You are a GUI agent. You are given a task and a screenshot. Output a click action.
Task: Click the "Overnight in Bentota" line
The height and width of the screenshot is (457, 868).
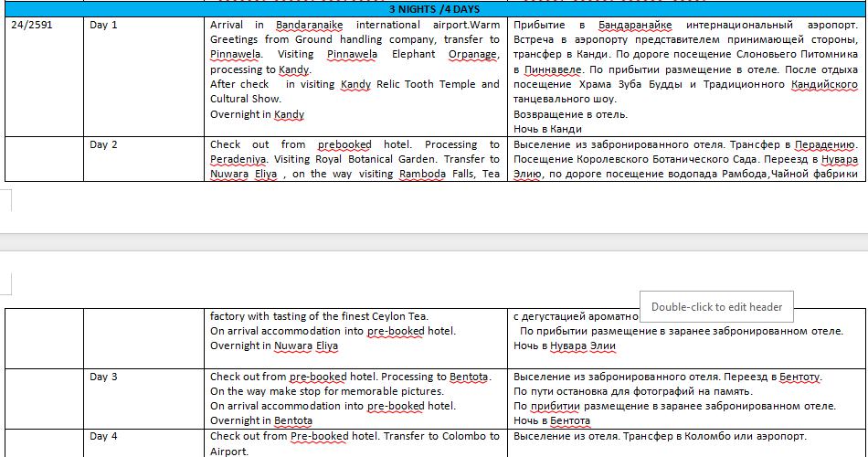click(x=261, y=421)
